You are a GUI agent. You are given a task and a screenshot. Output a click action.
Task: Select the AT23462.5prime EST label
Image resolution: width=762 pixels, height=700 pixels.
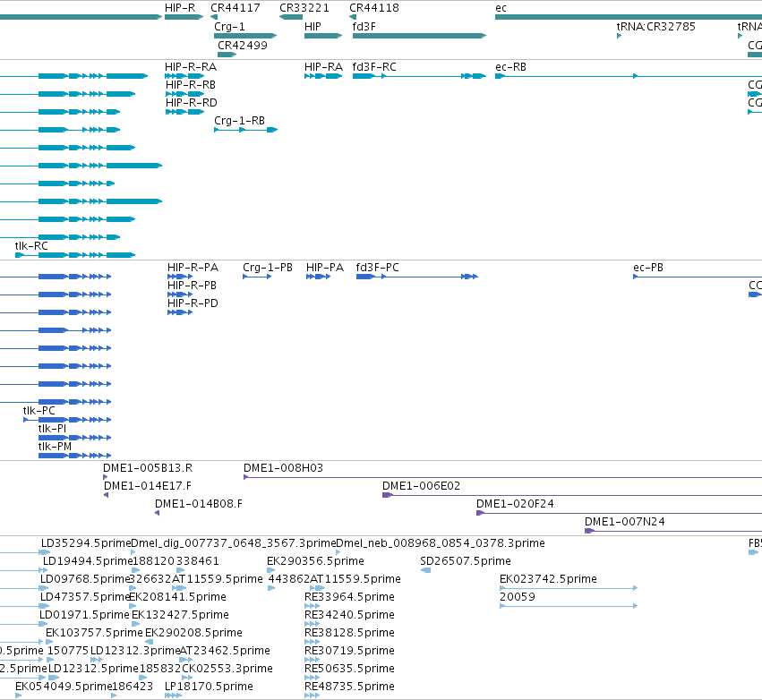225,651
